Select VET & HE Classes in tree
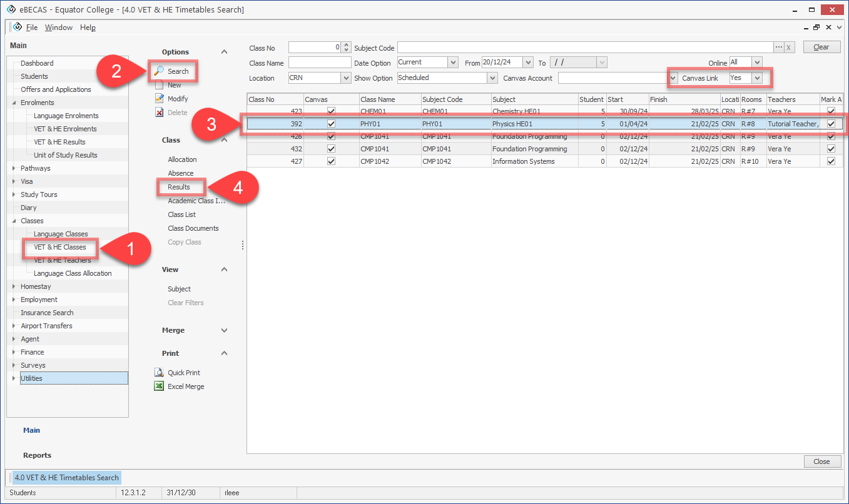 pyautogui.click(x=60, y=247)
